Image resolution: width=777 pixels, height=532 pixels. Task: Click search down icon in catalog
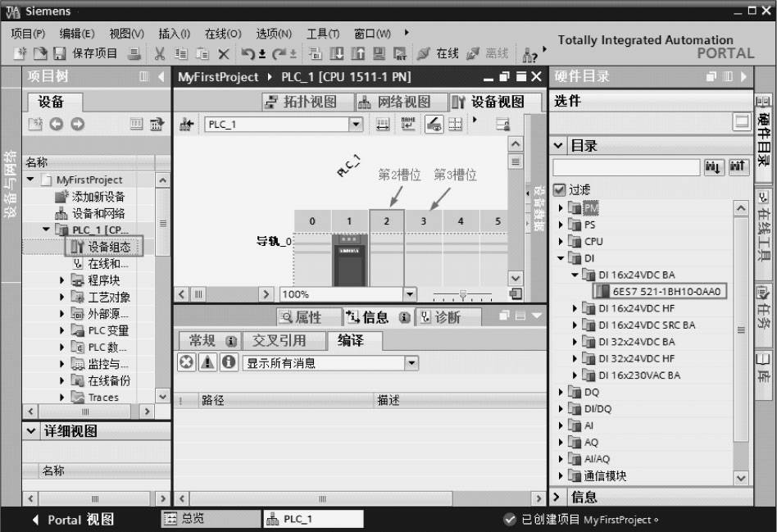click(712, 167)
